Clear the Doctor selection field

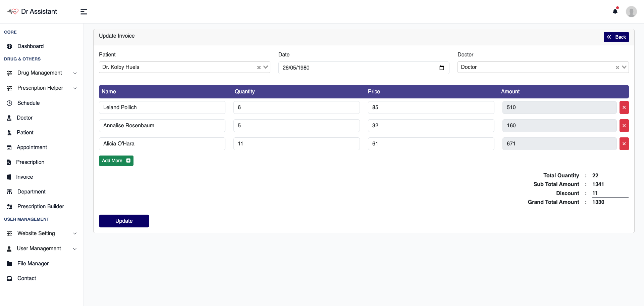(x=617, y=68)
